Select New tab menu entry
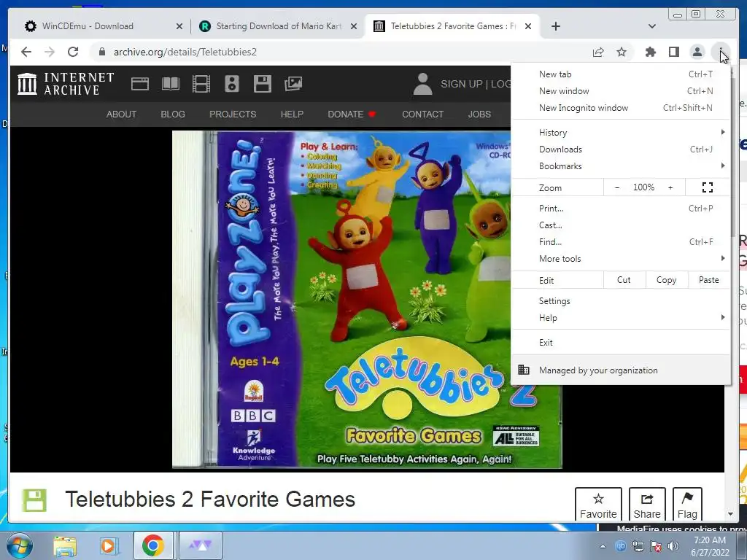Screen dimensions: 747x560 [620, 74]
